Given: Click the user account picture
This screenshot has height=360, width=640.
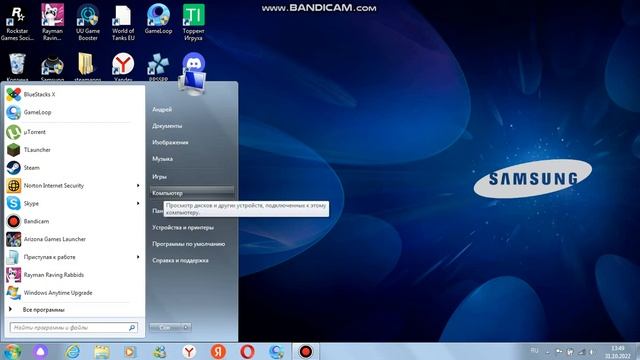Looking at the screenshot, I should (193, 81).
